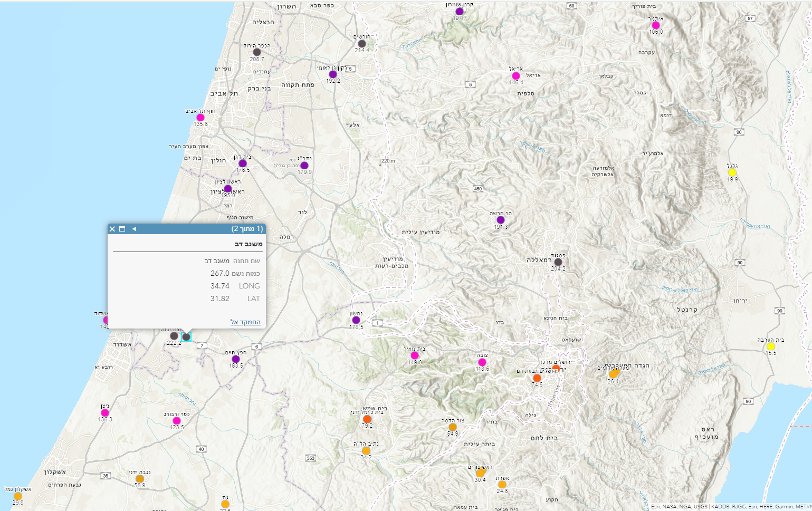Select the חוף תל אביב marker 135.6
Viewport: 812px width, 511px height.
pyautogui.click(x=200, y=118)
